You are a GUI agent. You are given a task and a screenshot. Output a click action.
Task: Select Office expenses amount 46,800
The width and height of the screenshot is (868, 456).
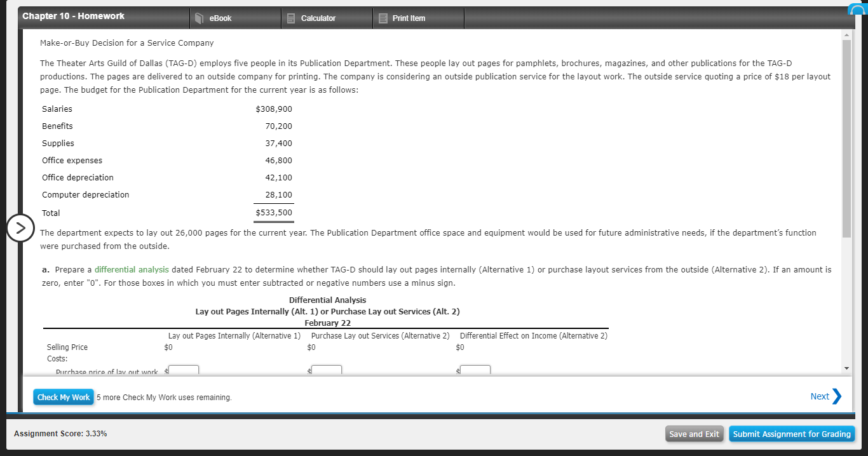tap(278, 161)
